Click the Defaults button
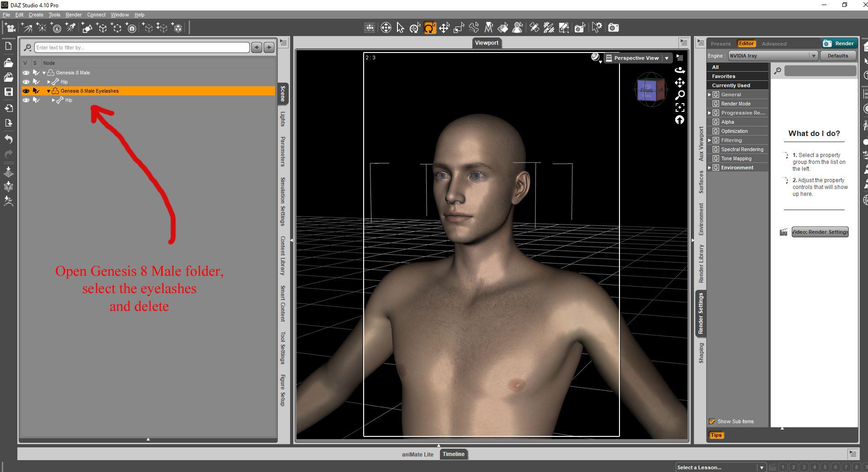Image resolution: width=868 pixels, height=472 pixels. [x=838, y=56]
